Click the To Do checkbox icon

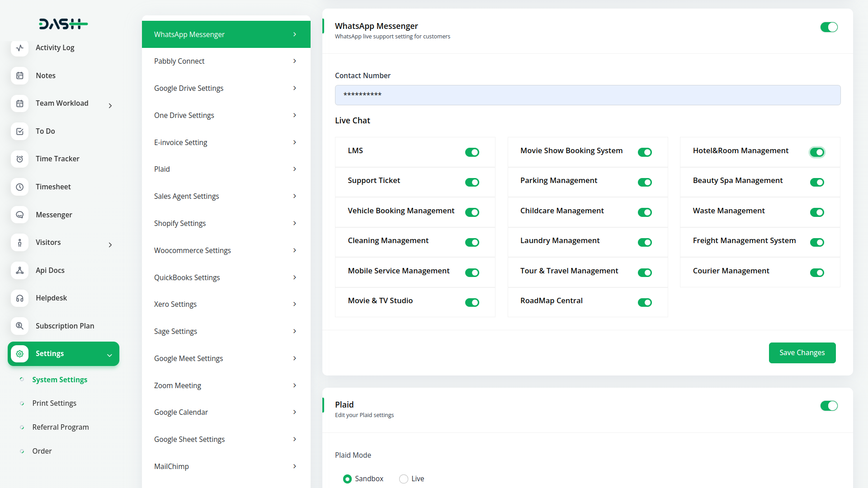coord(19,131)
